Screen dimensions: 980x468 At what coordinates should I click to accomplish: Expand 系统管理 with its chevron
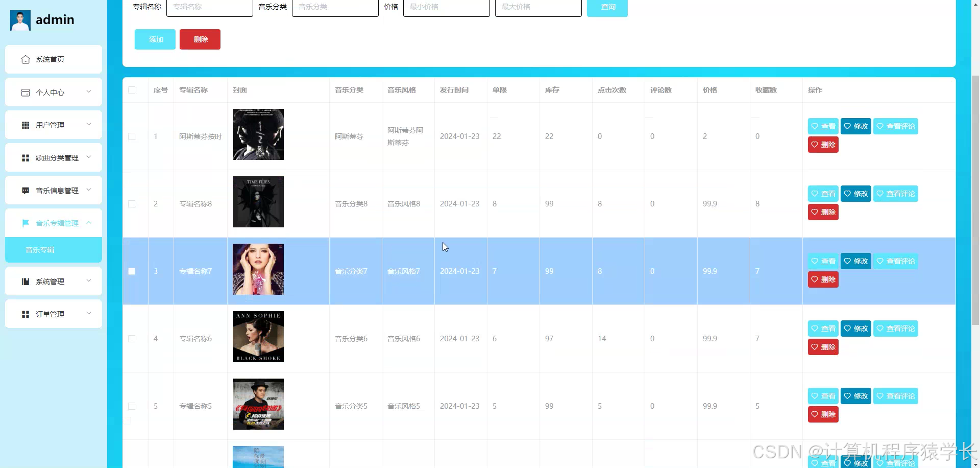(x=89, y=281)
